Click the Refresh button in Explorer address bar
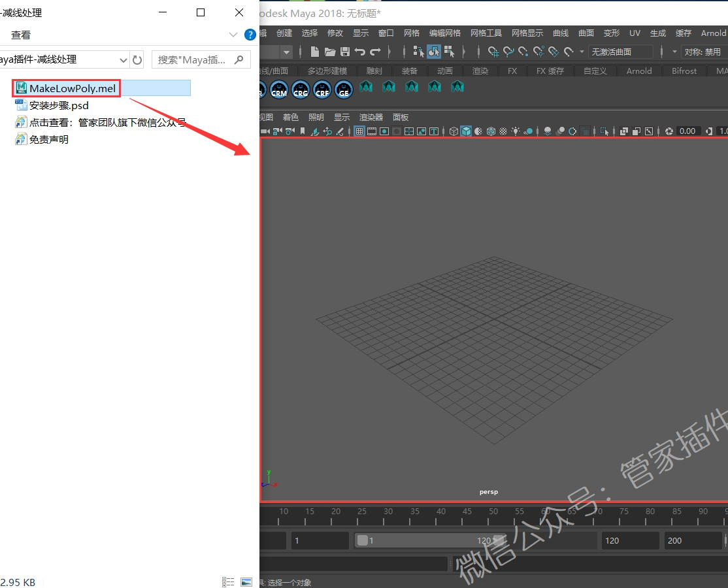This screenshot has width=728, height=588. coord(137,60)
